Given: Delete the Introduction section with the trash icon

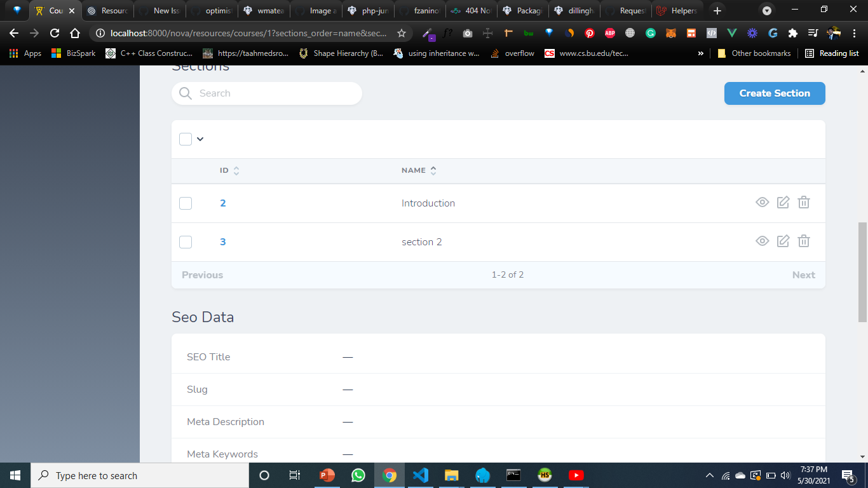Looking at the screenshot, I should tap(804, 203).
